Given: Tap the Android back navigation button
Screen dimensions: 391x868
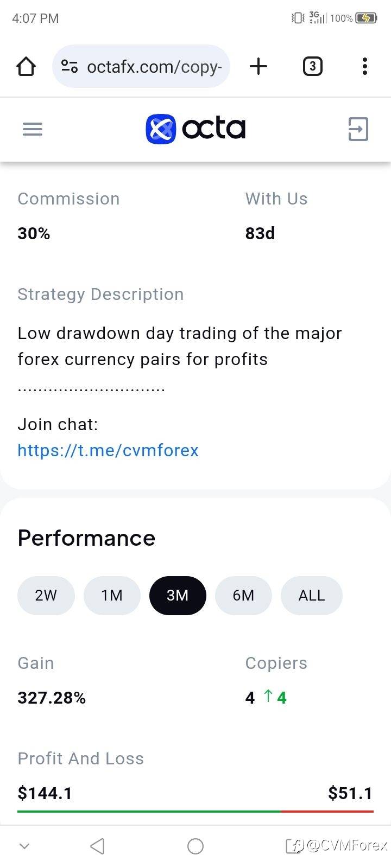Looking at the screenshot, I should (97, 846).
